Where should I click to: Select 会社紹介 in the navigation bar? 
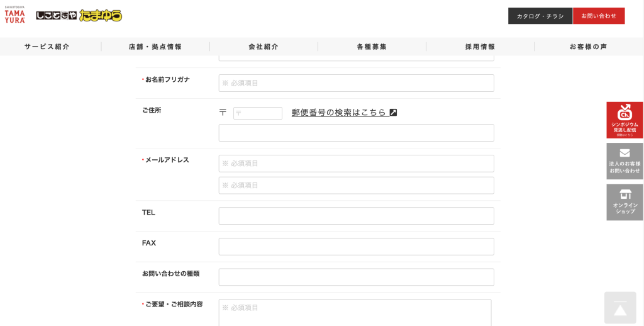(x=264, y=47)
